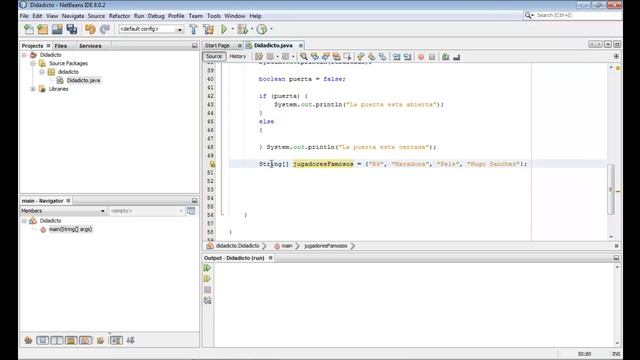Open the Tools menu

click(213, 16)
